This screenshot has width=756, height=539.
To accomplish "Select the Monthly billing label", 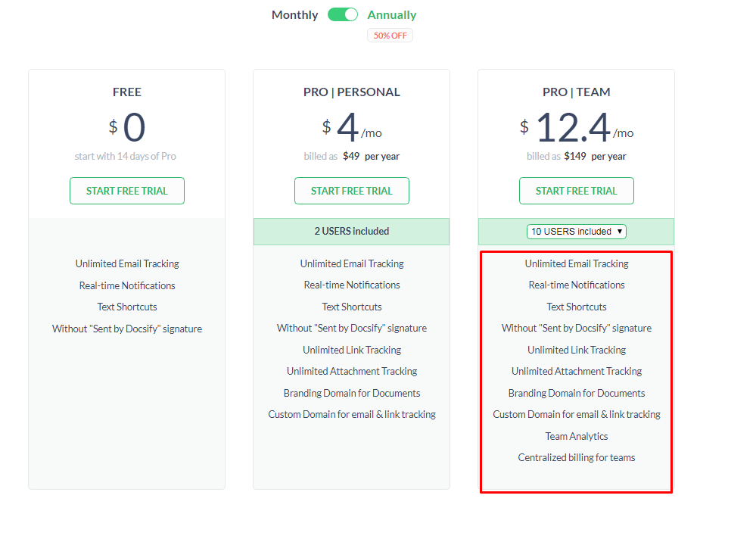I will [x=294, y=15].
